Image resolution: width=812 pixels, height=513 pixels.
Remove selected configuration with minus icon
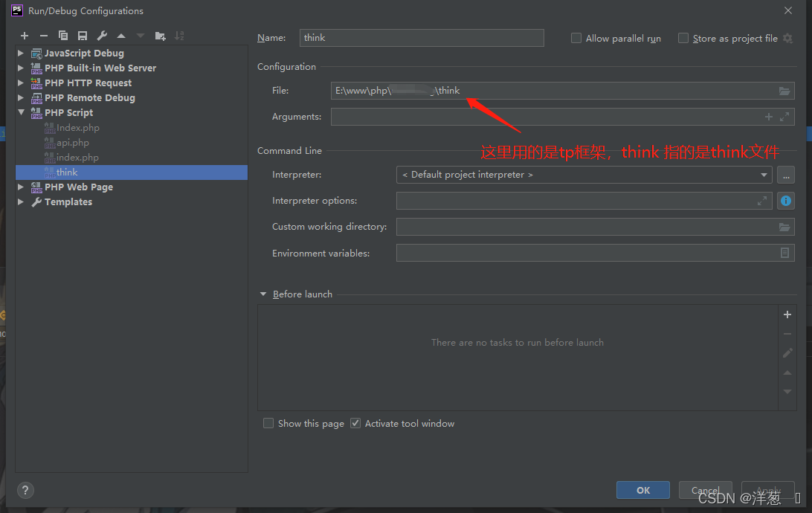pos(43,36)
